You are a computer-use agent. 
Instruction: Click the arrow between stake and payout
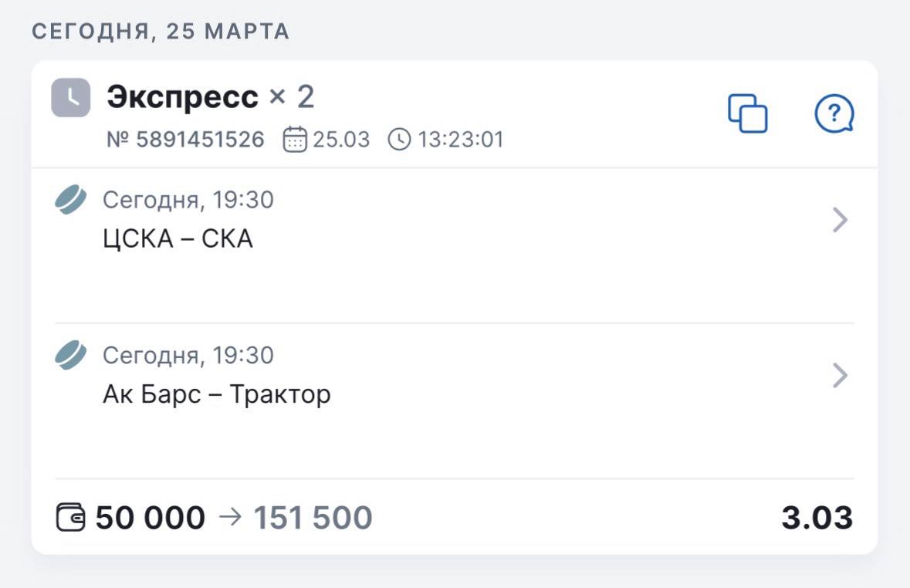[229, 518]
